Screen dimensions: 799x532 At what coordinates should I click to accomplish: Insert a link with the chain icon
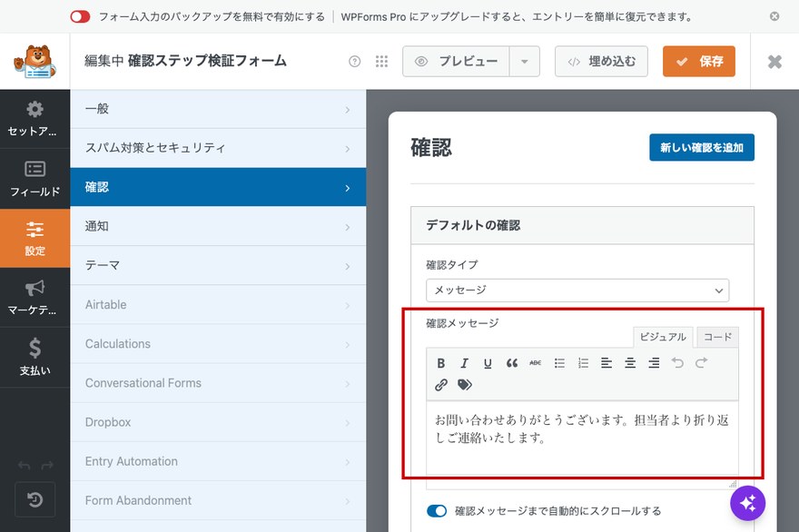440,385
